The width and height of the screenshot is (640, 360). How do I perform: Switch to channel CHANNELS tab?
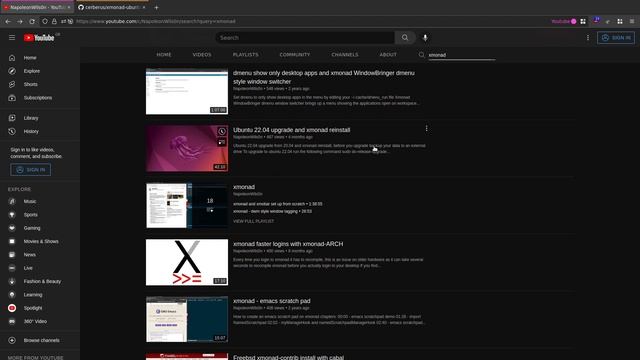(x=345, y=55)
